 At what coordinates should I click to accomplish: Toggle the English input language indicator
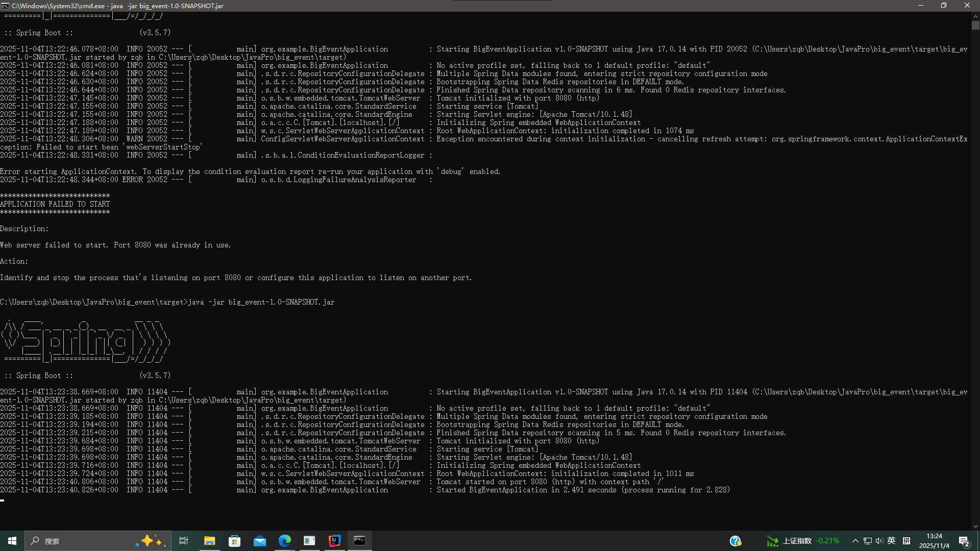[x=891, y=541]
